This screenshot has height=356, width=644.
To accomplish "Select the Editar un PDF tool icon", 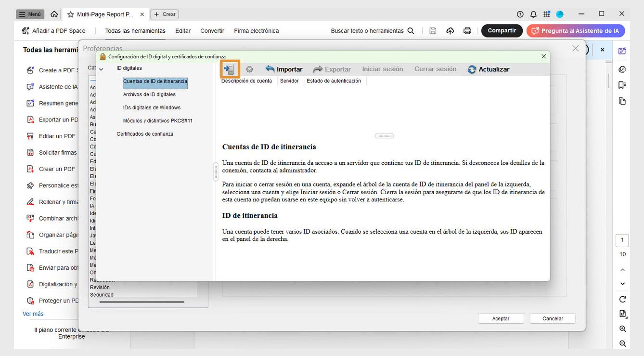I will pos(30,136).
